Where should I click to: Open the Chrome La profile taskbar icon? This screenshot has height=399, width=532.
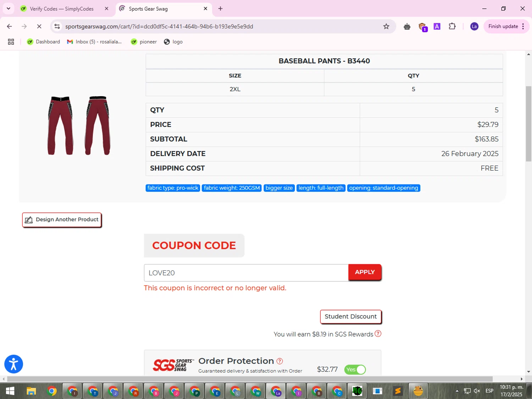point(276,391)
